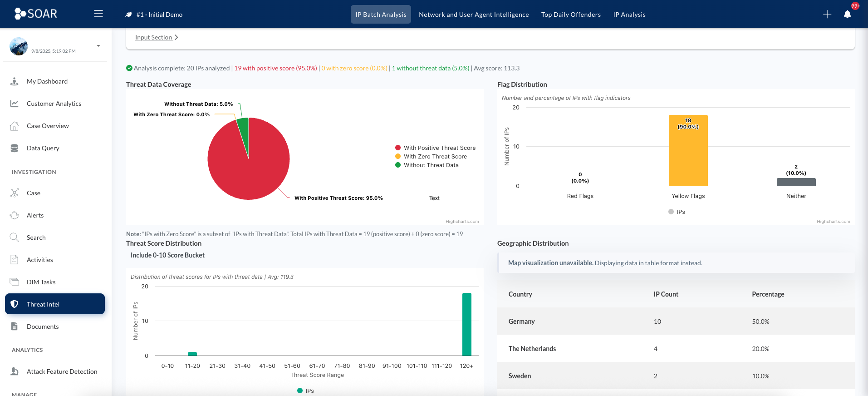Open the user profile dropdown arrow

coord(98,46)
